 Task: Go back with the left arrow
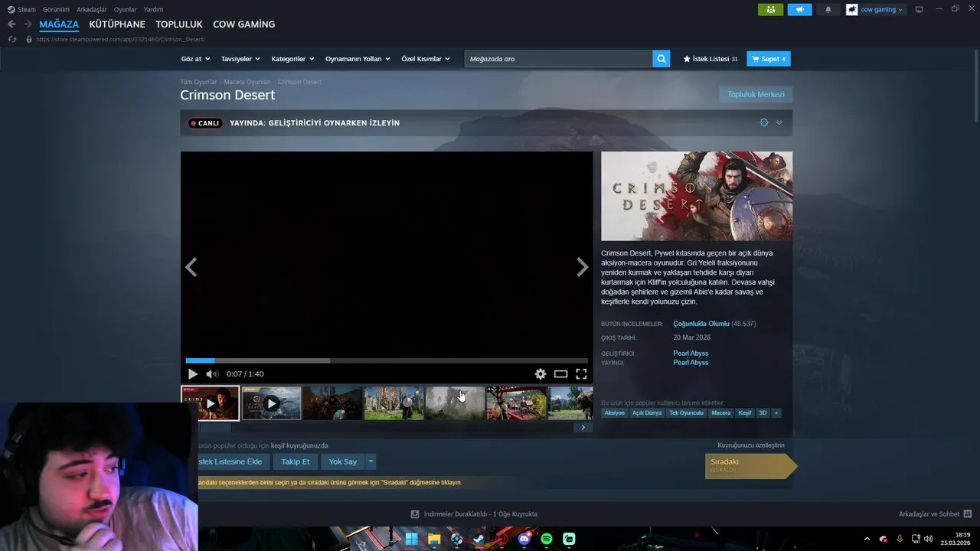tap(11, 24)
